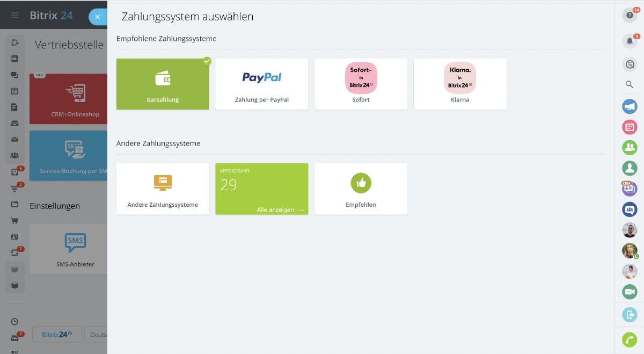Open the pink calendar chat icon
The height and width of the screenshot is (354, 644).
[630, 127]
